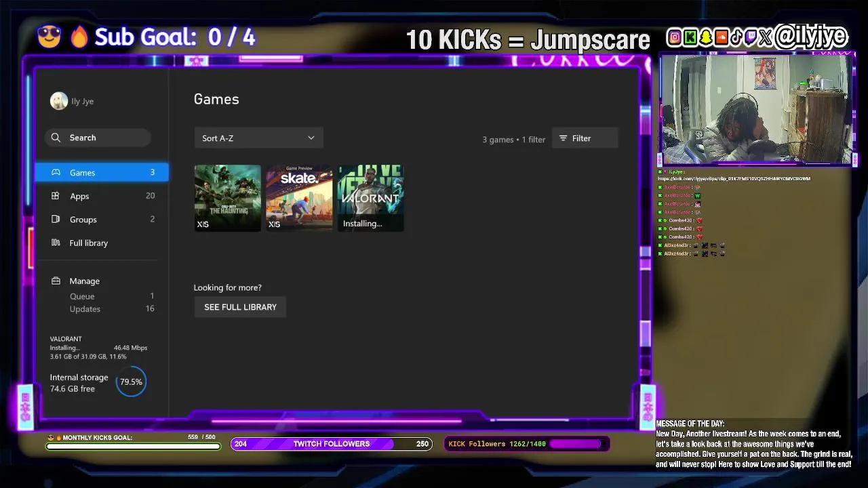Click "10 KICKs = Jumpscare" banner text
Image resolution: width=868 pixels, height=488 pixels.
(528, 40)
